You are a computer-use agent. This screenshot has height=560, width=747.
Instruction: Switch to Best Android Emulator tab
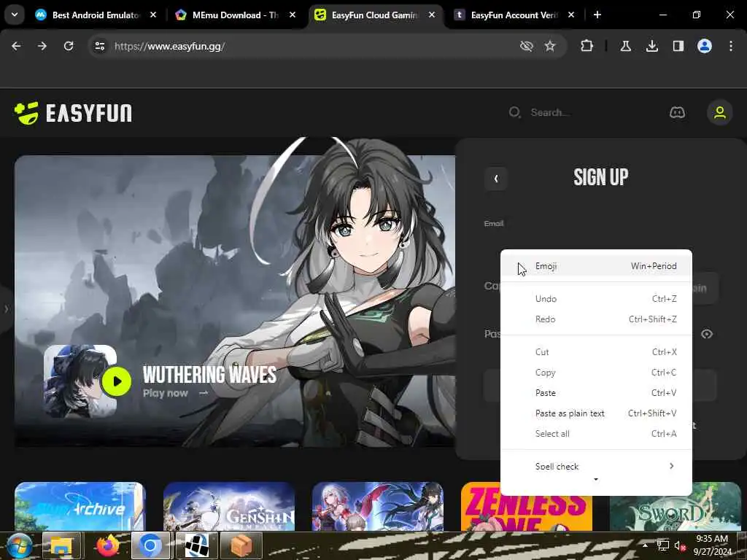tap(96, 15)
